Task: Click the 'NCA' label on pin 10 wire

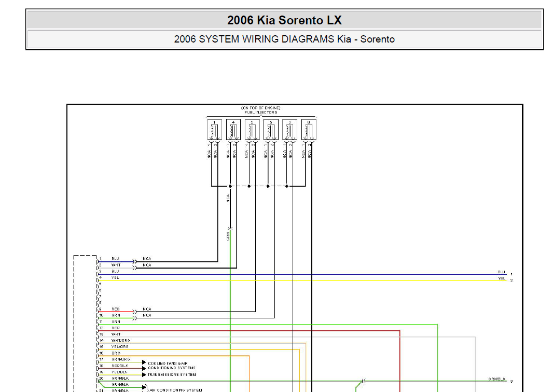Action: tap(147, 315)
